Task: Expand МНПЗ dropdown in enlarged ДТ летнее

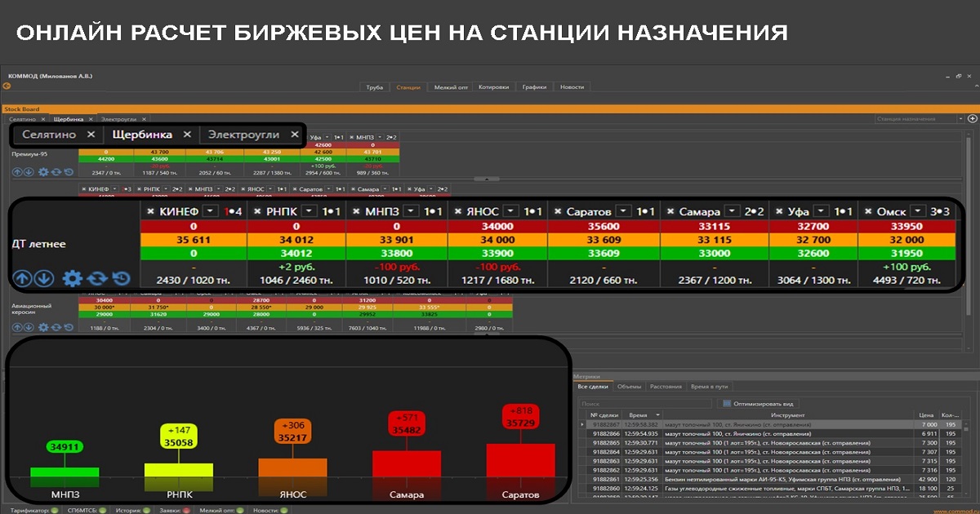Action: [412, 211]
